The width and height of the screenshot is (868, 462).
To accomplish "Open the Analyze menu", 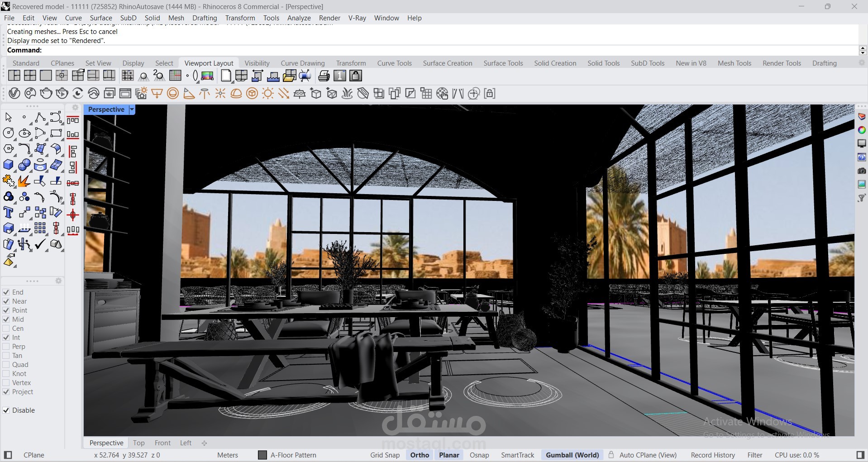I will click(299, 18).
